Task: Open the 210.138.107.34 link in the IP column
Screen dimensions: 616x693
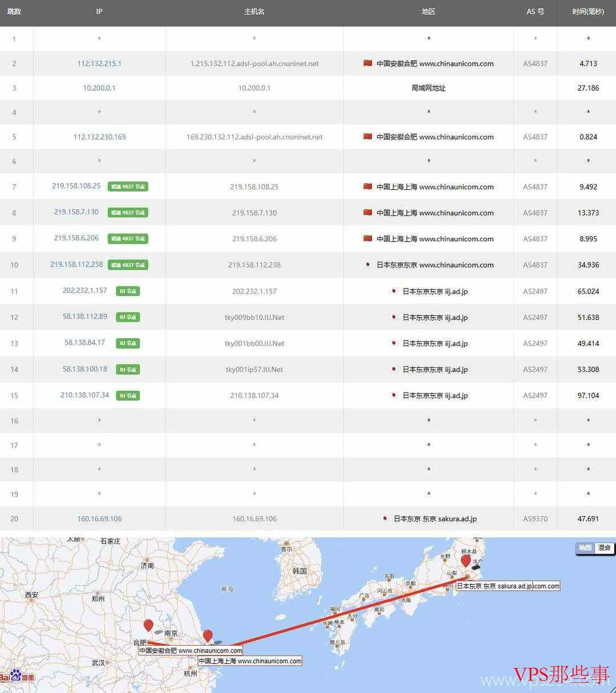Action: pyautogui.click(x=85, y=395)
